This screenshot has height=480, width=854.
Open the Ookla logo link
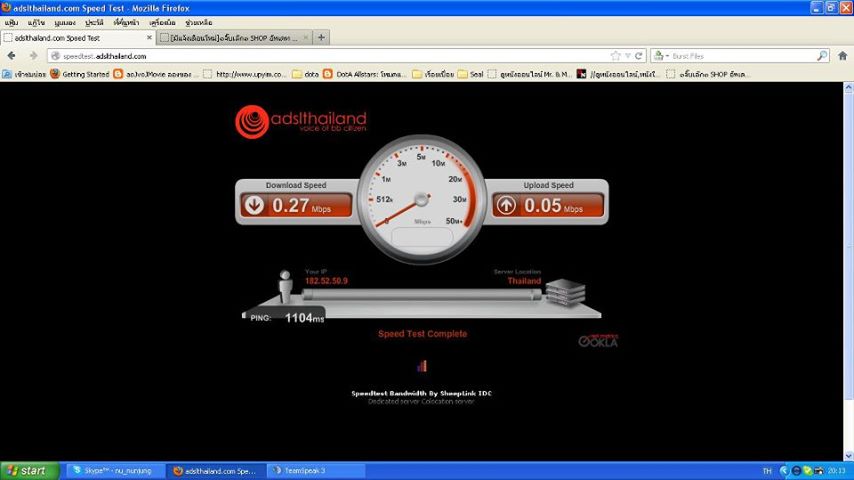coord(598,341)
